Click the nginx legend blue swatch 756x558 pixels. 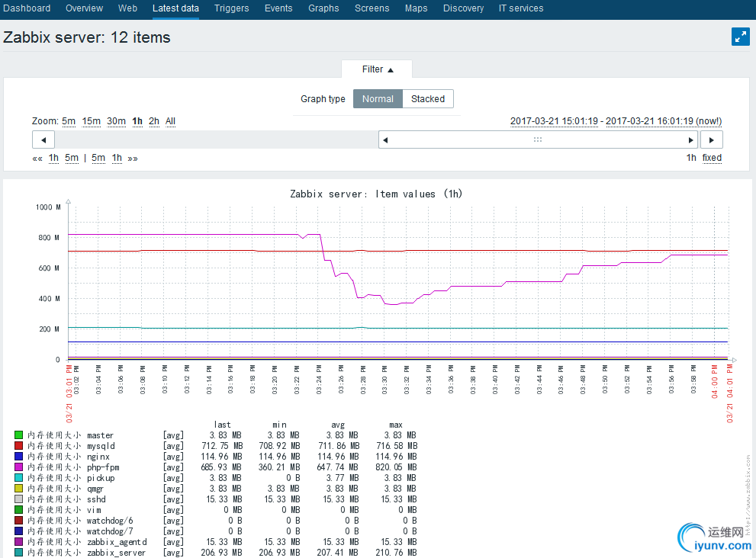point(19,457)
